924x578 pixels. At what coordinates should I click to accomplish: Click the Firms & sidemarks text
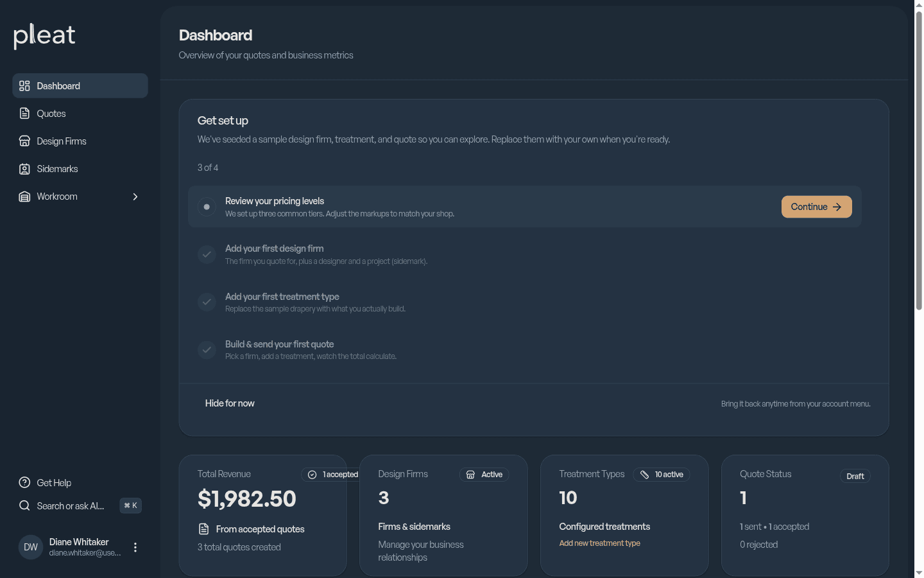(414, 527)
